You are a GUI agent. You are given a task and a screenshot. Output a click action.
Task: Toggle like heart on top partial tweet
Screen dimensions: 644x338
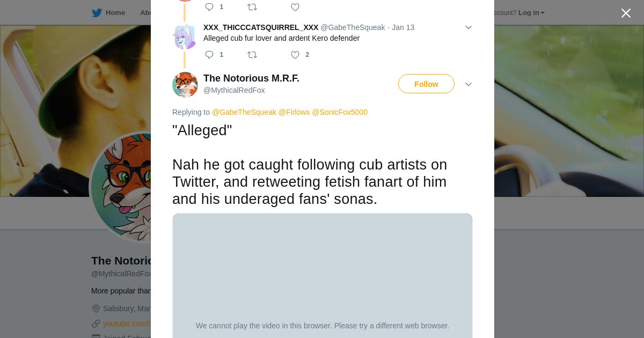click(x=295, y=7)
